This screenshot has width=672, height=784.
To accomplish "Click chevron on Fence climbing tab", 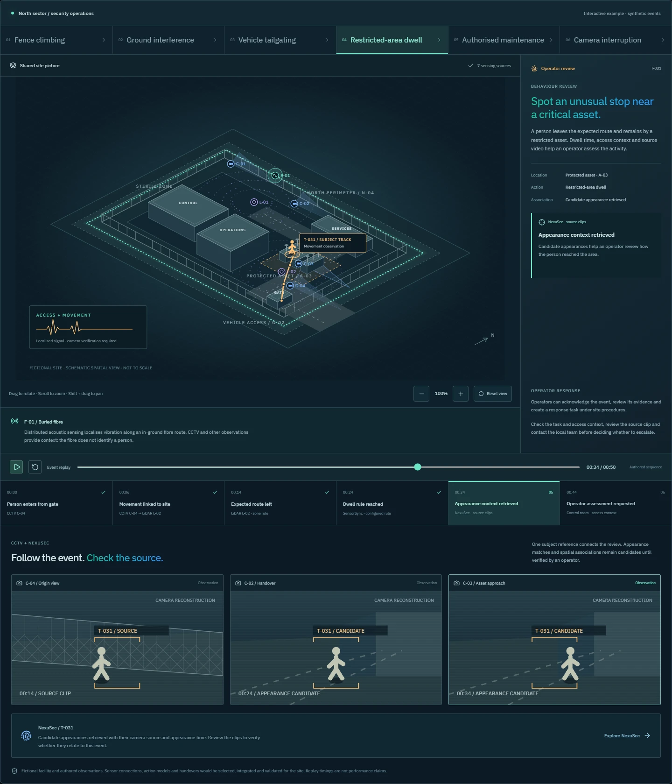I will (104, 40).
